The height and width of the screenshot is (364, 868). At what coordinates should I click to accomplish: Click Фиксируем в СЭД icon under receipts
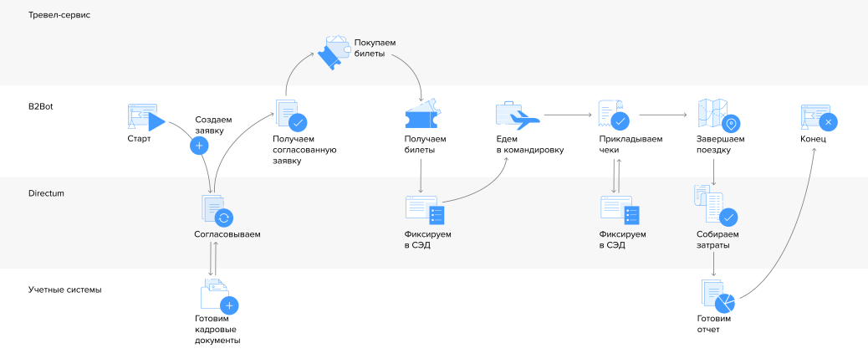click(x=620, y=210)
